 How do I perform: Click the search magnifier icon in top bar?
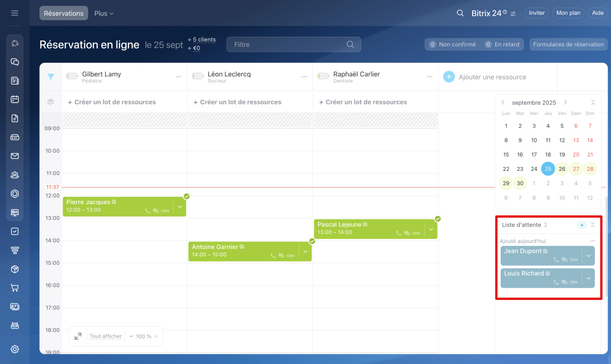[460, 13]
